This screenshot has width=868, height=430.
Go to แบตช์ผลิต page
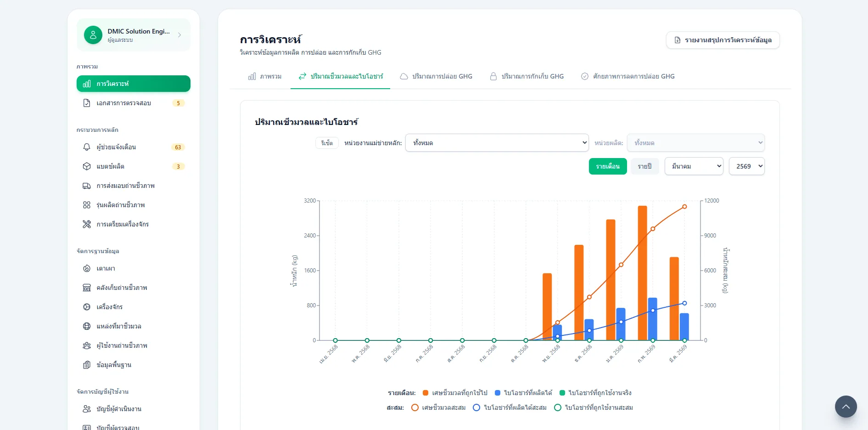pos(134,166)
